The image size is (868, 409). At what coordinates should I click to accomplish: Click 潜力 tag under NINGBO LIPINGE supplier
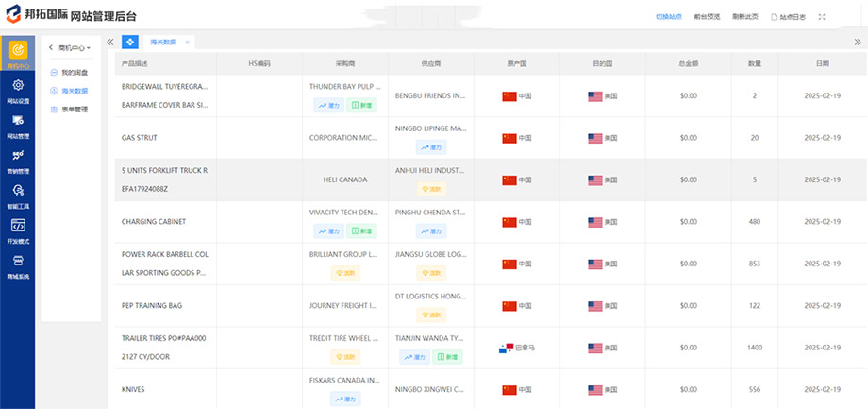point(431,147)
